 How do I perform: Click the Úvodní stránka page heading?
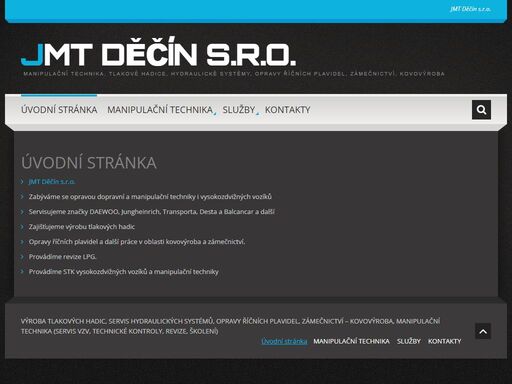click(89, 163)
